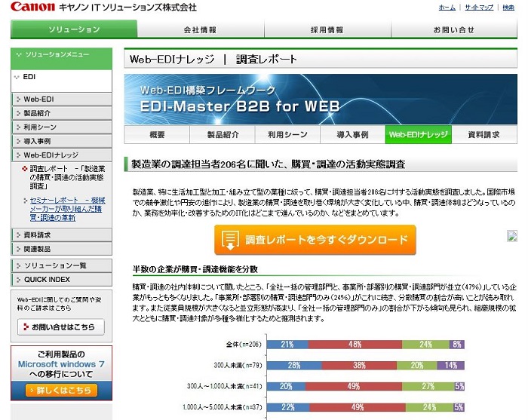528x420 pixels.
Task: Open 資料請求 in the sidebar menu
Action: click(62, 235)
